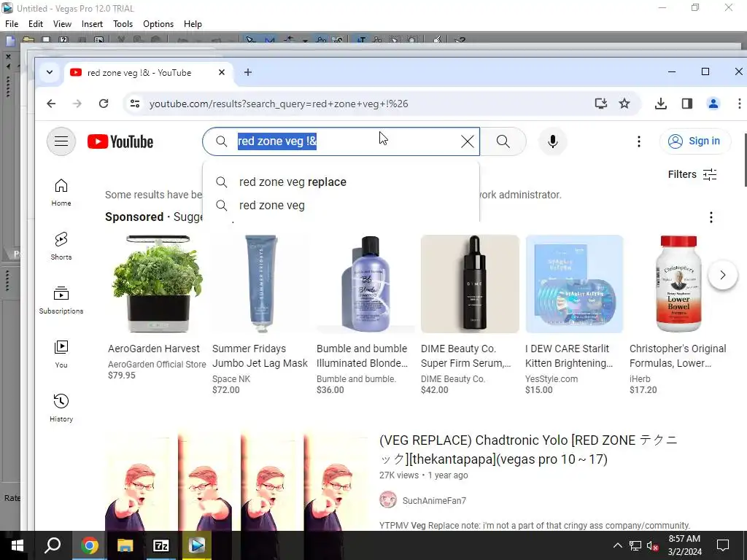Show hidden system tray icons

click(x=617, y=545)
